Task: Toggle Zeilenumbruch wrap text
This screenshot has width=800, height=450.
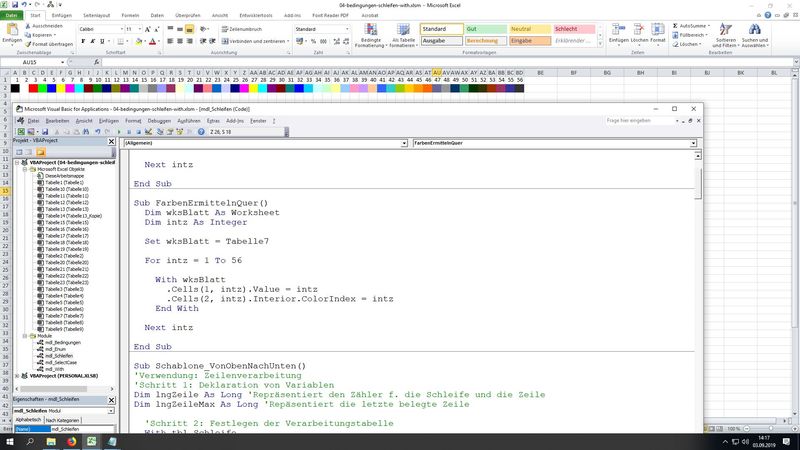Action: pos(242,29)
